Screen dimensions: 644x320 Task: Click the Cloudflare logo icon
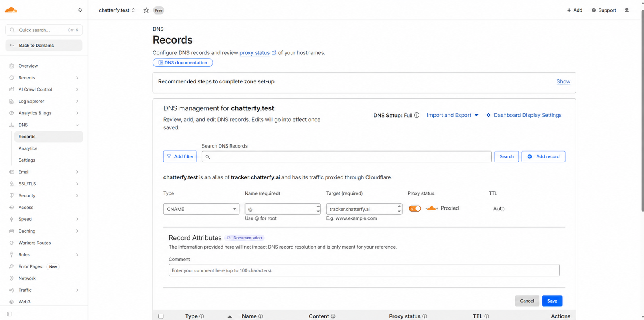pyautogui.click(x=11, y=10)
